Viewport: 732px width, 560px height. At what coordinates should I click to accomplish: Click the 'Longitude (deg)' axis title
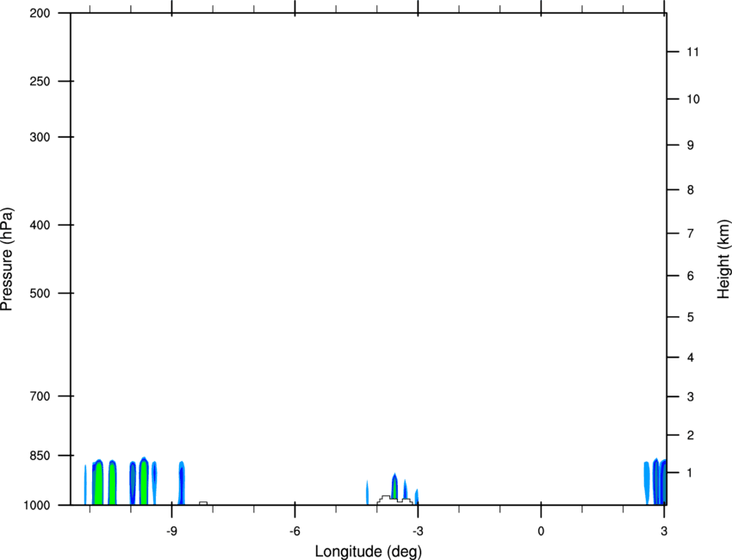click(x=369, y=551)
